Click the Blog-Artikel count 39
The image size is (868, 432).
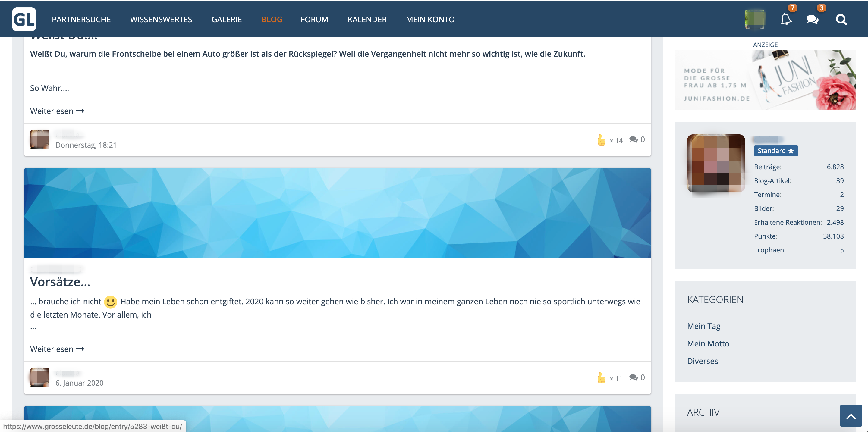point(840,181)
